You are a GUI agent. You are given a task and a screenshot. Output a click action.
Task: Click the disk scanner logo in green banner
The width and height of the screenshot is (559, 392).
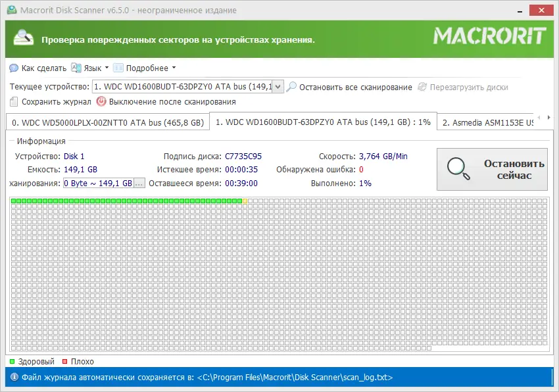pos(24,37)
